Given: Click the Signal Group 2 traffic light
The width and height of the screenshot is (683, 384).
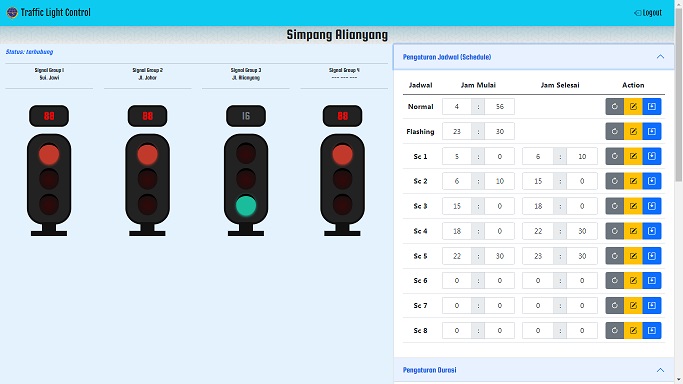Looking at the screenshot, I should (147, 185).
